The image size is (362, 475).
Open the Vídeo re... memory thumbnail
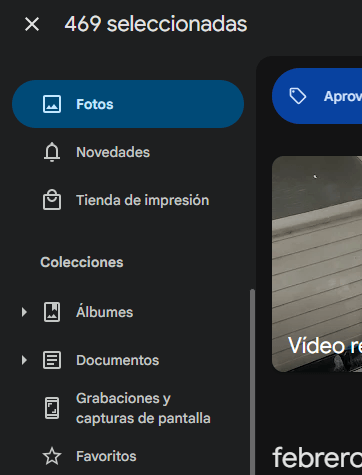click(x=317, y=264)
